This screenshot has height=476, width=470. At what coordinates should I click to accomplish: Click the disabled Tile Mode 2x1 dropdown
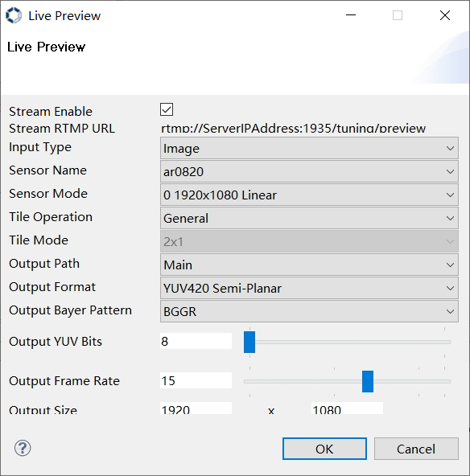pos(309,242)
